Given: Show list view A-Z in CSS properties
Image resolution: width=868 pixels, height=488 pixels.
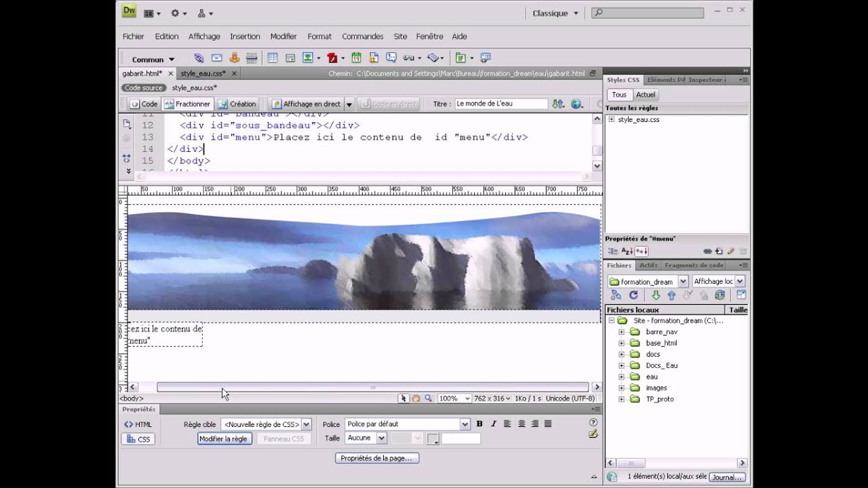Looking at the screenshot, I should click(x=627, y=251).
